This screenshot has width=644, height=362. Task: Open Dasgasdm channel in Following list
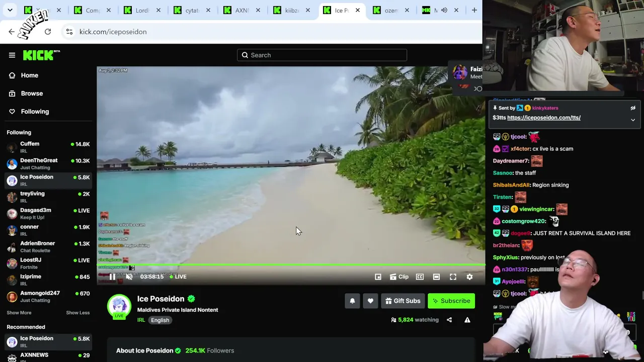[x=48, y=214]
